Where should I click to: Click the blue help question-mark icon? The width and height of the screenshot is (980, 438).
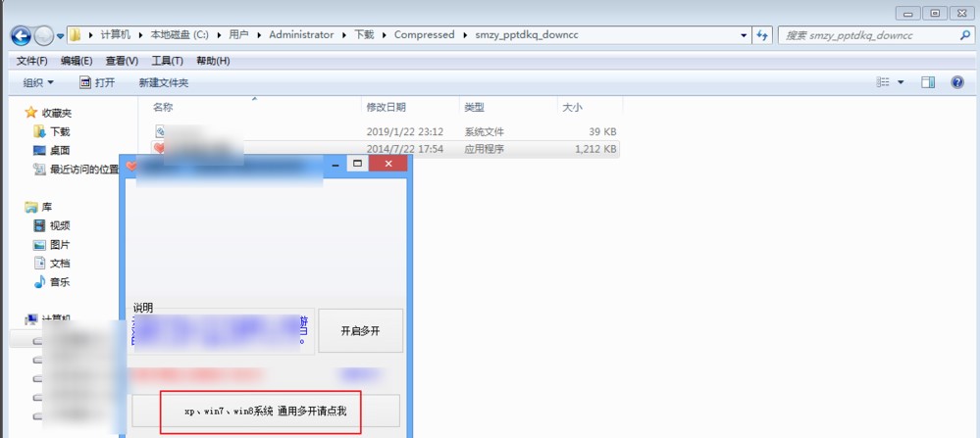click(x=957, y=82)
